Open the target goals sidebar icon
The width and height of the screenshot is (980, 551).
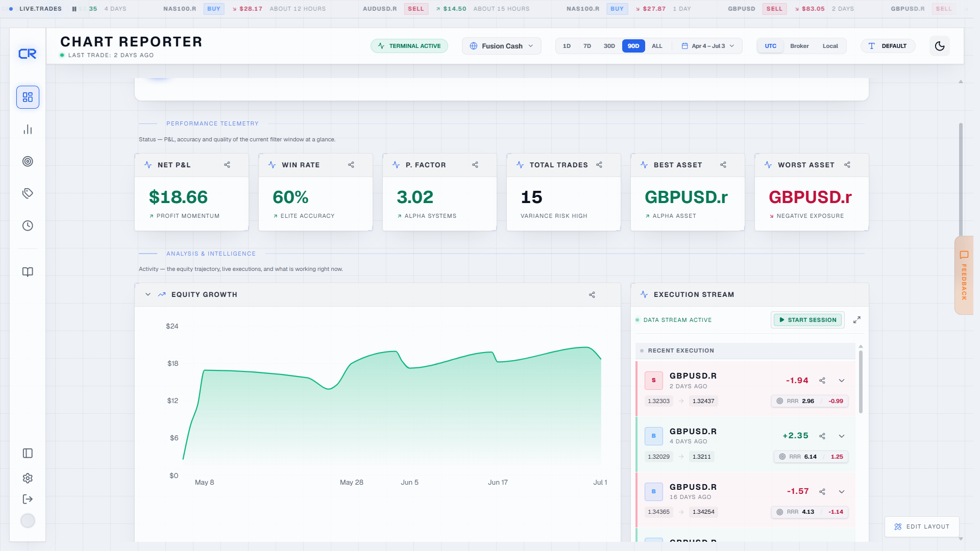click(28, 161)
